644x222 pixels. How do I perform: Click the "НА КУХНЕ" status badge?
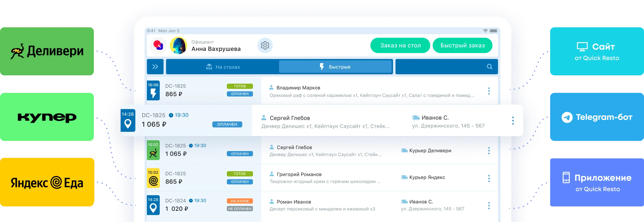[x=240, y=201]
